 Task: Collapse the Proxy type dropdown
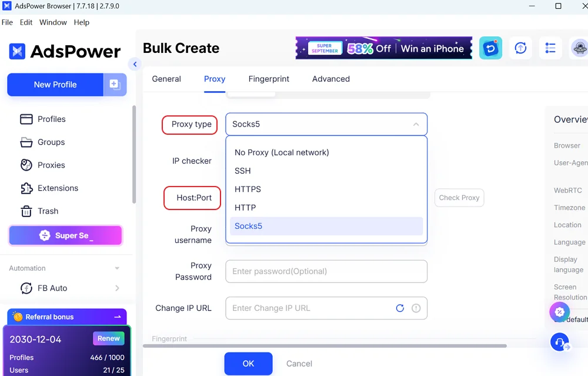pyautogui.click(x=416, y=124)
